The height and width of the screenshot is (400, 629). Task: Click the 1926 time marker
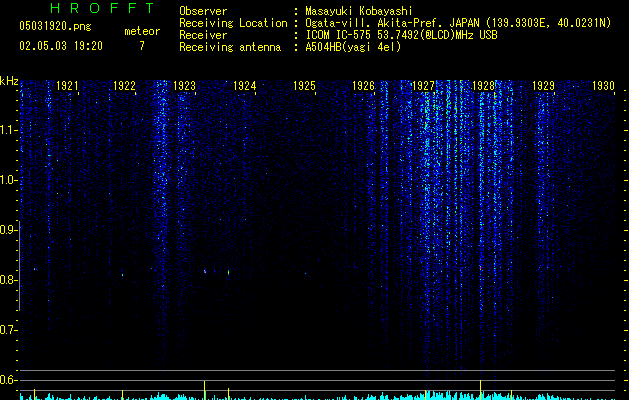click(363, 86)
